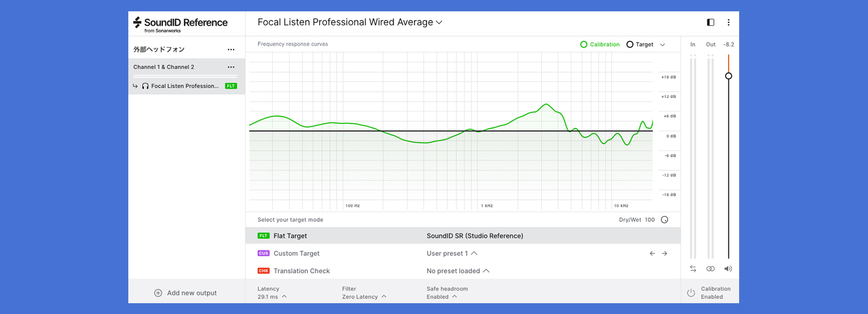Open headphone profile dropdown at top
868x314 pixels.
pyautogui.click(x=350, y=22)
